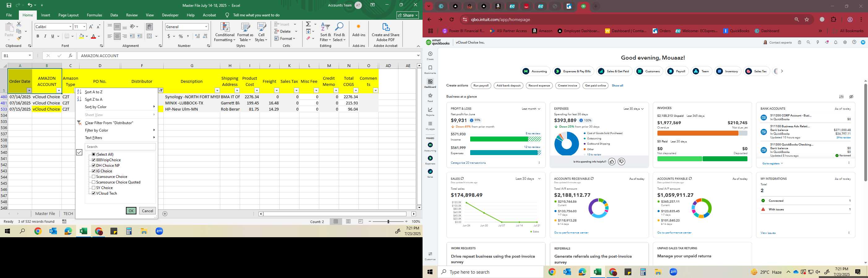Open Cell Styles gallery
The height and width of the screenshot is (278, 868).
[x=261, y=32]
